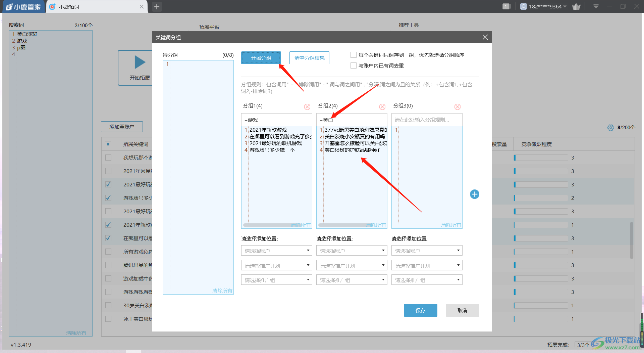This screenshot has width=644, height=353.
Task: Uncheck the 游戏版号多少 row checkbox
Action: tap(108, 198)
